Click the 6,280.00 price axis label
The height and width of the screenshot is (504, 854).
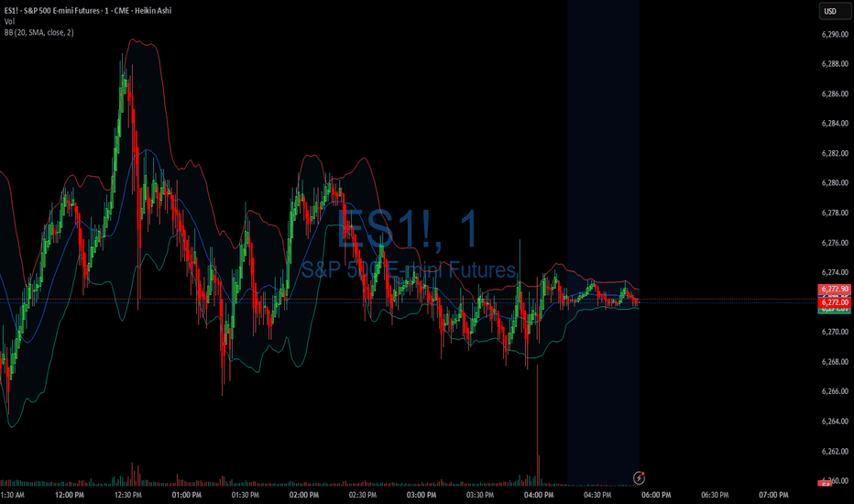point(835,182)
